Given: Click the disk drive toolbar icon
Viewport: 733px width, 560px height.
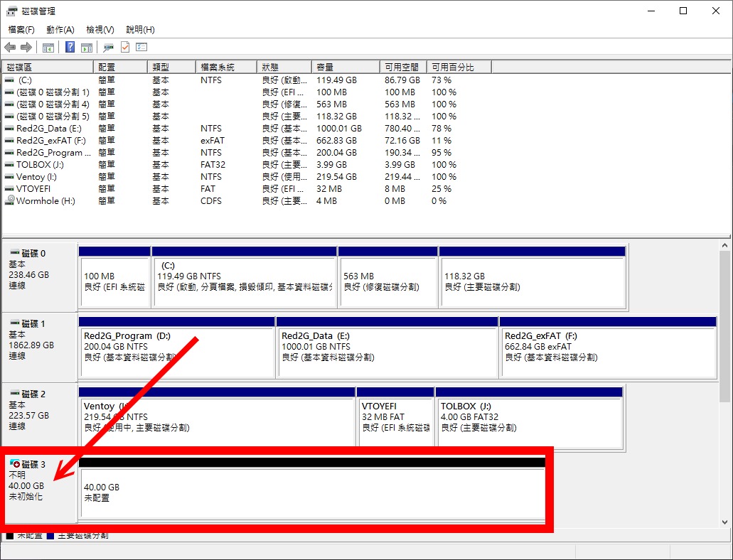Looking at the screenshot, I should click(108, 48).
